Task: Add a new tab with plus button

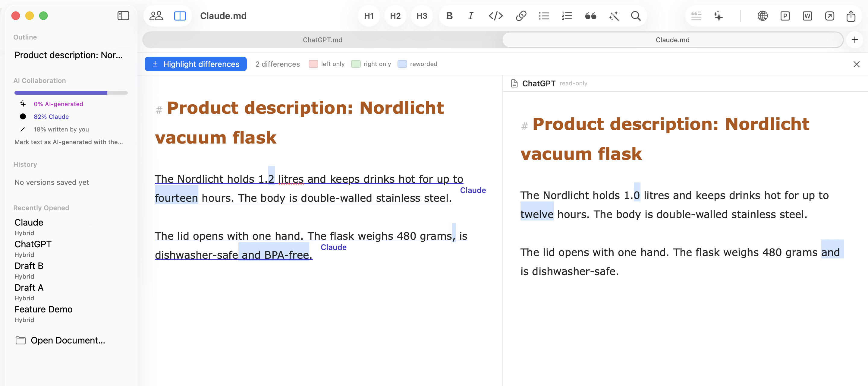Action: tap(854, 40)
